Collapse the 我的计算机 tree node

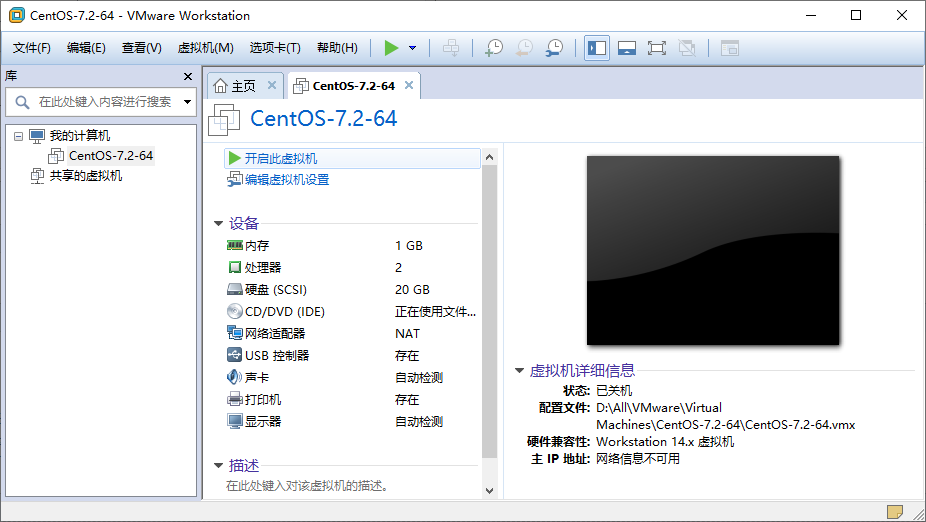pyautogui.click(x=18, y=136)
